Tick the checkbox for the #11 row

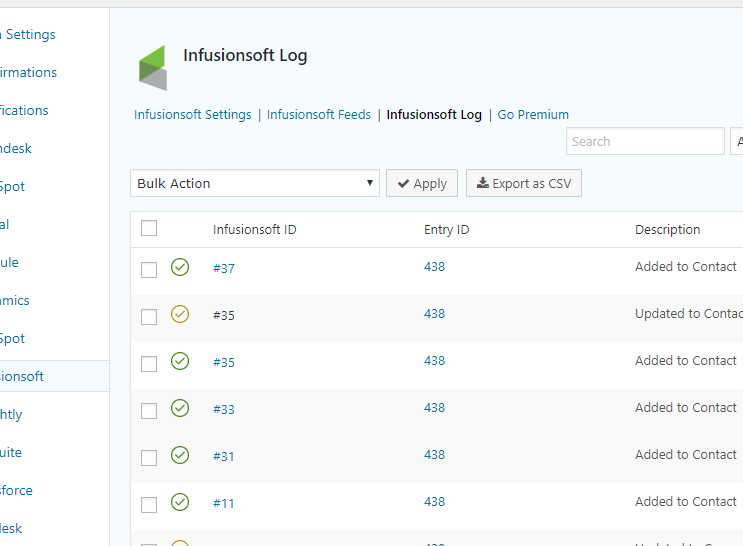(x=149, y=505)
